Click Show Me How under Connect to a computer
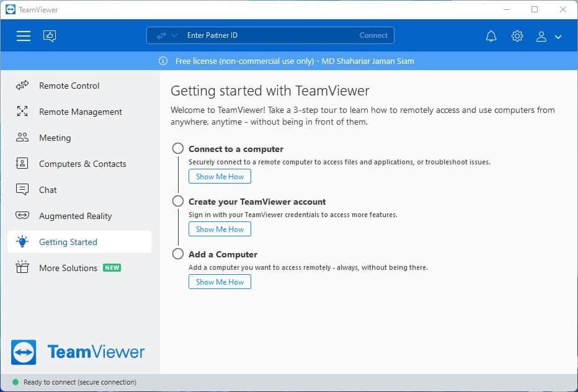578x392 pixels. [220, 176]
